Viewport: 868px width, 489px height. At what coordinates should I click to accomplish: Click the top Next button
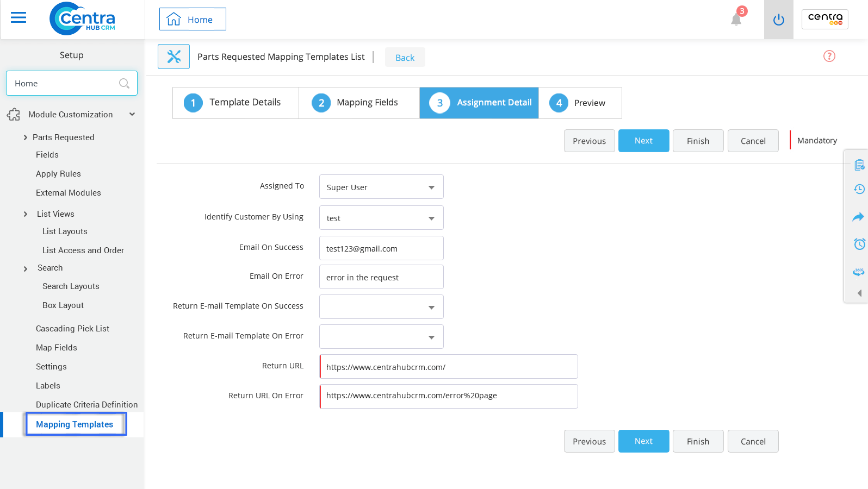pos(644,141)
